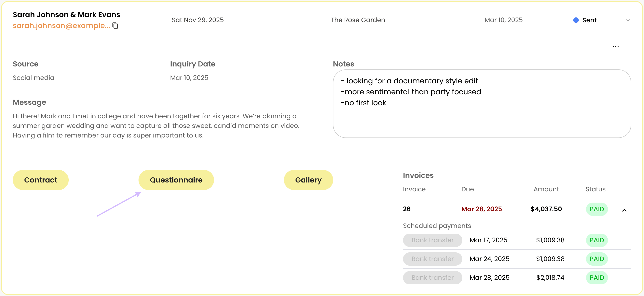
Task: Click the Sarah Johnson & Mark Evans name
Action: pos(66,15)
